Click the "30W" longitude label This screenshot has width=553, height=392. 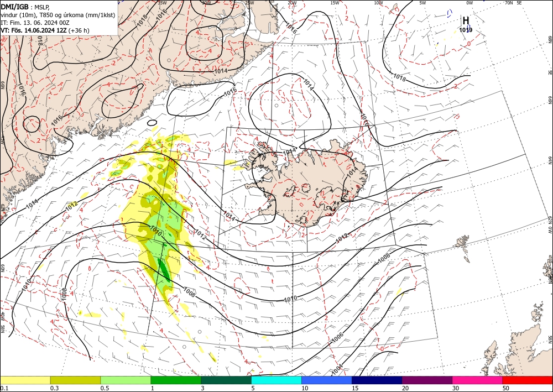tap(206, 2)
